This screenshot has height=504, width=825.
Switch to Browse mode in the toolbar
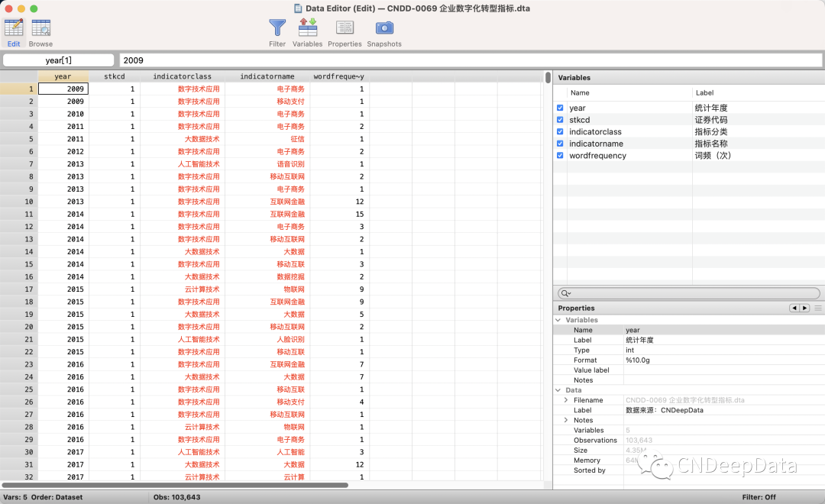click(40, 33)
